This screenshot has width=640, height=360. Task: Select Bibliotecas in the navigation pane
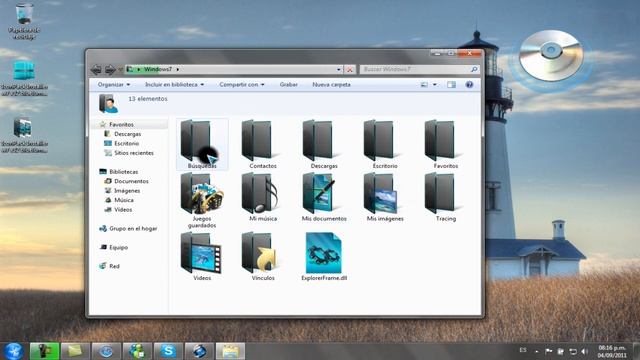pos(123,172)
